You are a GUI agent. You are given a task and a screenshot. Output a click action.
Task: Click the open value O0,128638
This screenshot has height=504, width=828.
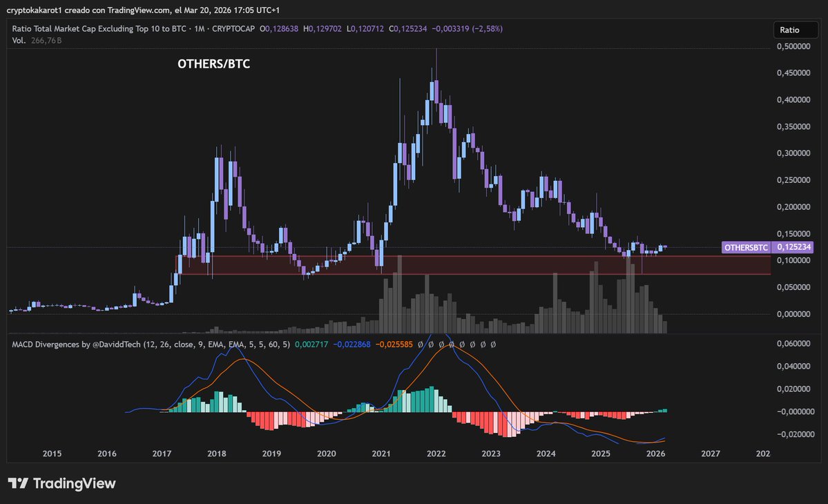[x=279, y=29]
